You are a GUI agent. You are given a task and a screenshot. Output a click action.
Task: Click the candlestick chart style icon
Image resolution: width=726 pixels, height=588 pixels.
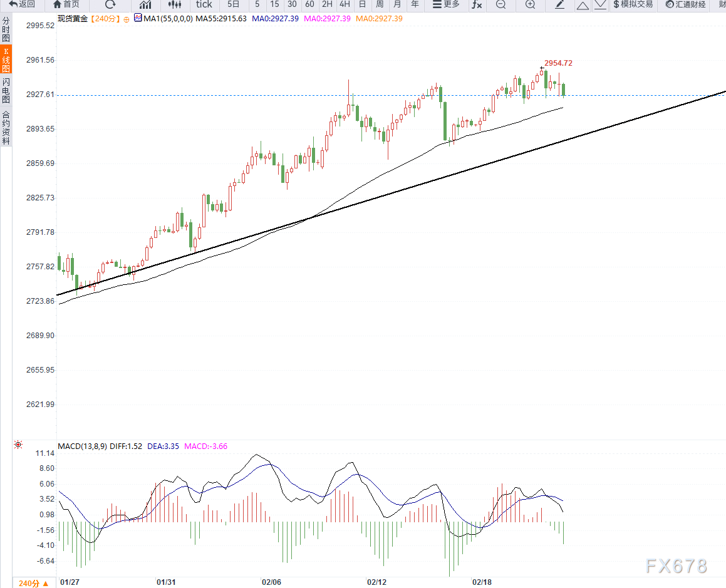click(x=175, y=4)
